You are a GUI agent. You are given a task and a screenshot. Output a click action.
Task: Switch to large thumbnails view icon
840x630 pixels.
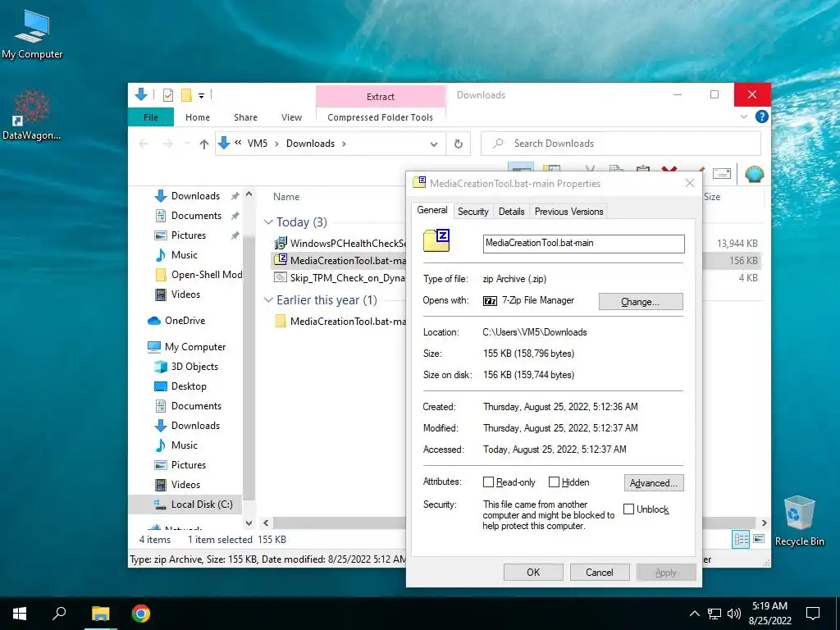[759, 539]
